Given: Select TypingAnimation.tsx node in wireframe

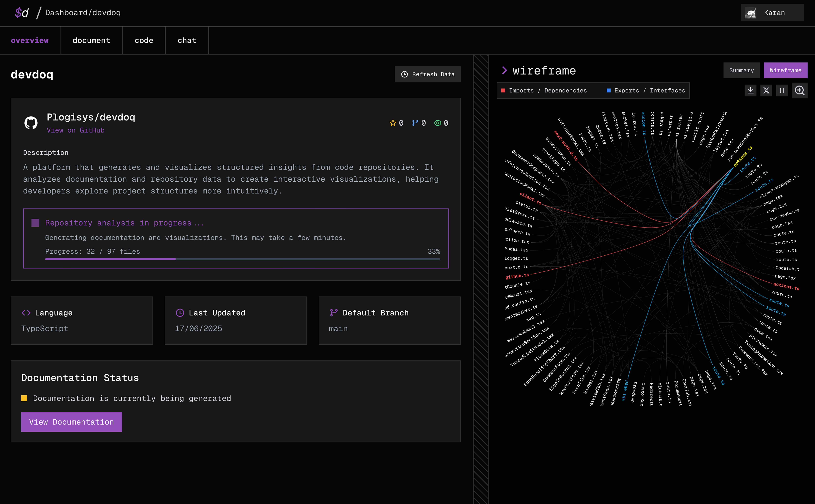Looking at the screenshot, I should [x=763, y=358].
